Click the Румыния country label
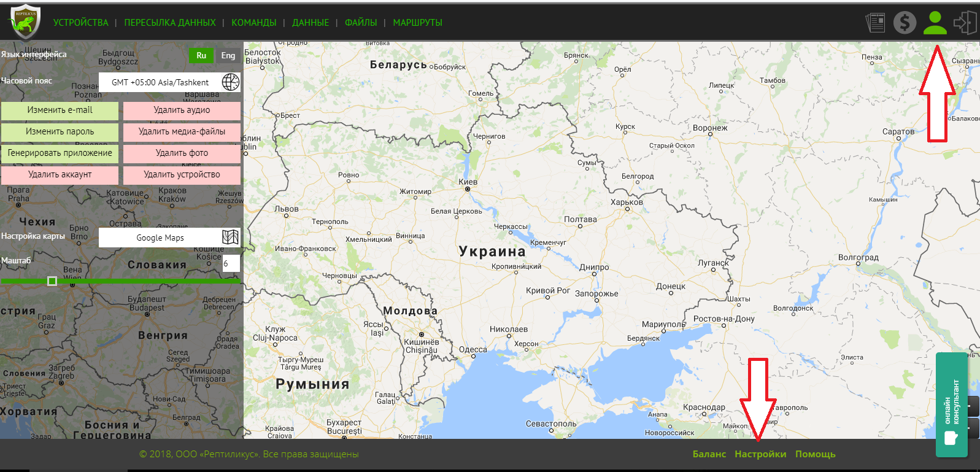Viewport: 980px width, 472px height. [x=312, y=384]
